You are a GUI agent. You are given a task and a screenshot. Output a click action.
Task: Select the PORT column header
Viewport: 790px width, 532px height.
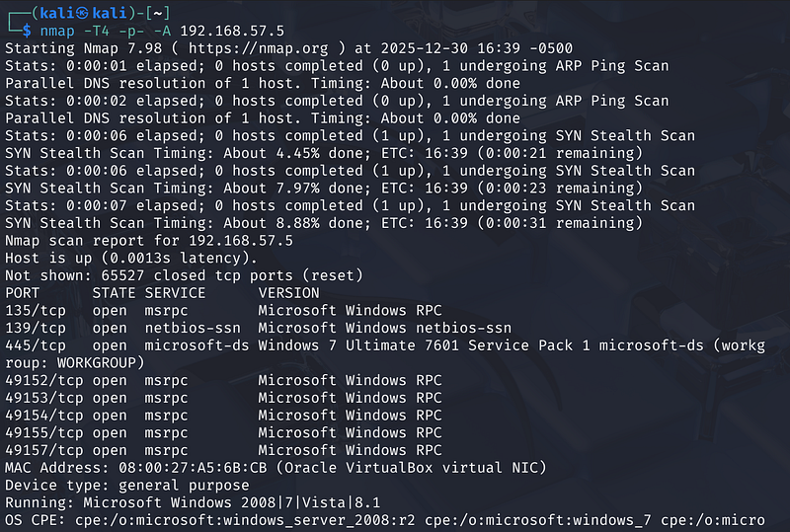[23, 292]
